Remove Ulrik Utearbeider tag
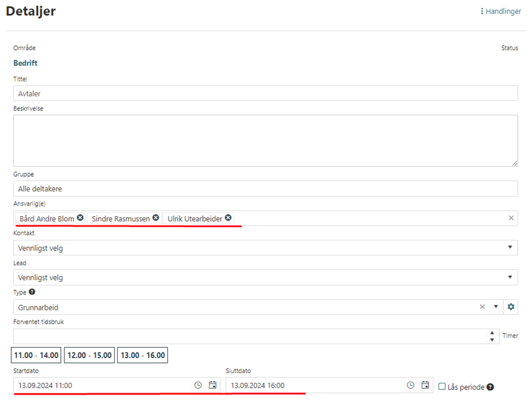The height and width of the screenshot is (403, 532). pos(228,218)
